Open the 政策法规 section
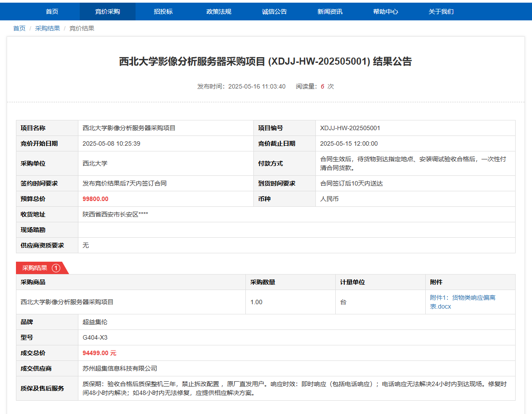The width and height of the screenshot is (532, 414). click(x=219, y=12)
